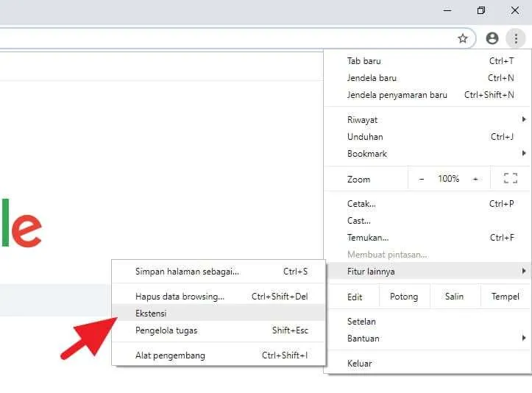
Task: Open Tab baru
Action: (428, 61)
